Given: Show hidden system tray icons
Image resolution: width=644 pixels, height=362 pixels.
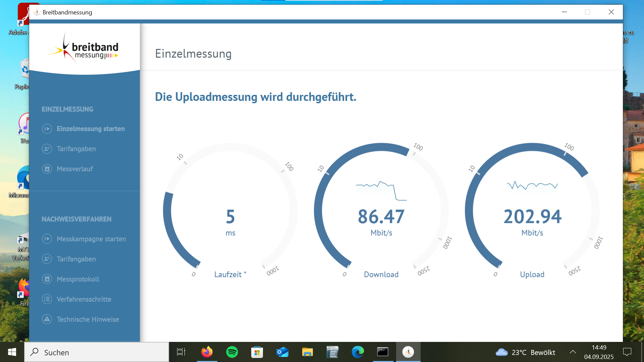Looking at the screenshot, I should pos(573,352).
